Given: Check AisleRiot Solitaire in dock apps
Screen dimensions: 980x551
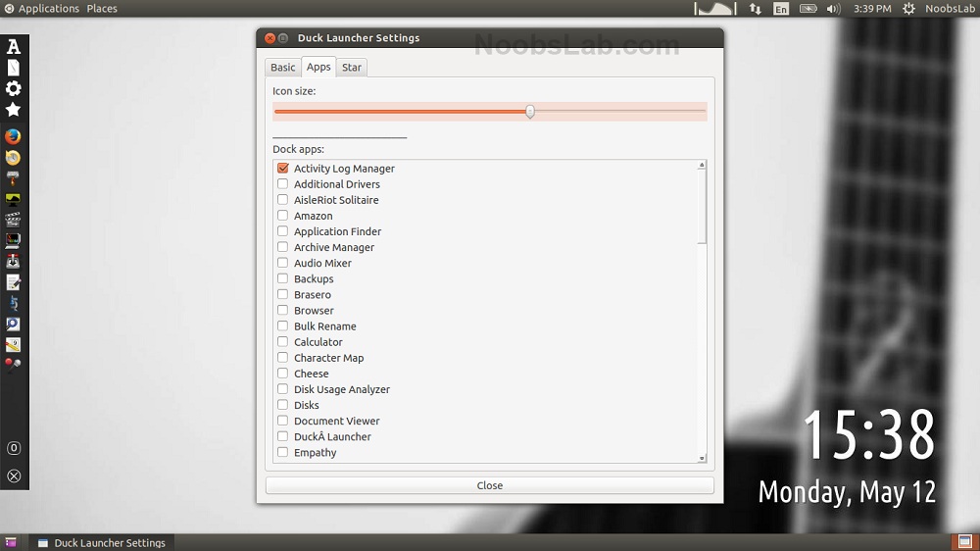Looking at the screenshot, I should click(x=283, y=199).
